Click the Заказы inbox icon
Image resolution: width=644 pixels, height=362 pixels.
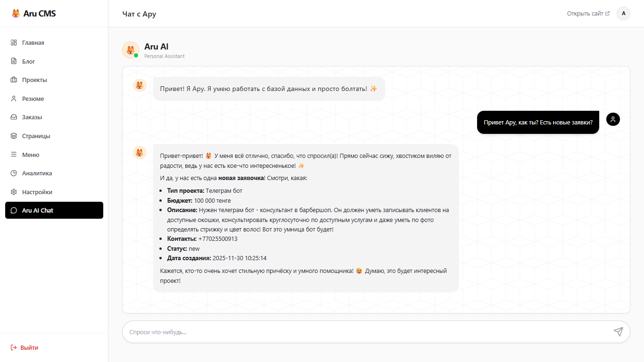(14, 117)
